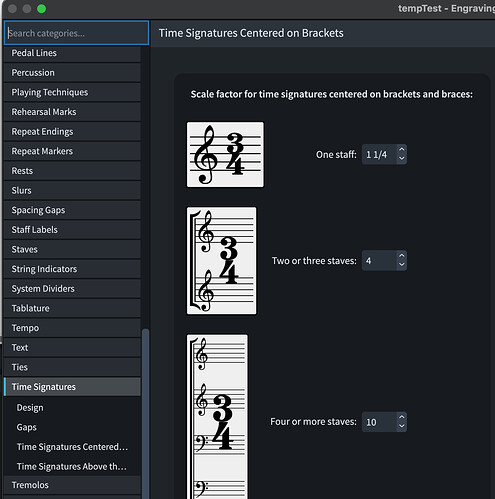The height and width of the screenshot is (499, 495).
Task: Increase Four or more staves value
Action: pos(402,417)
